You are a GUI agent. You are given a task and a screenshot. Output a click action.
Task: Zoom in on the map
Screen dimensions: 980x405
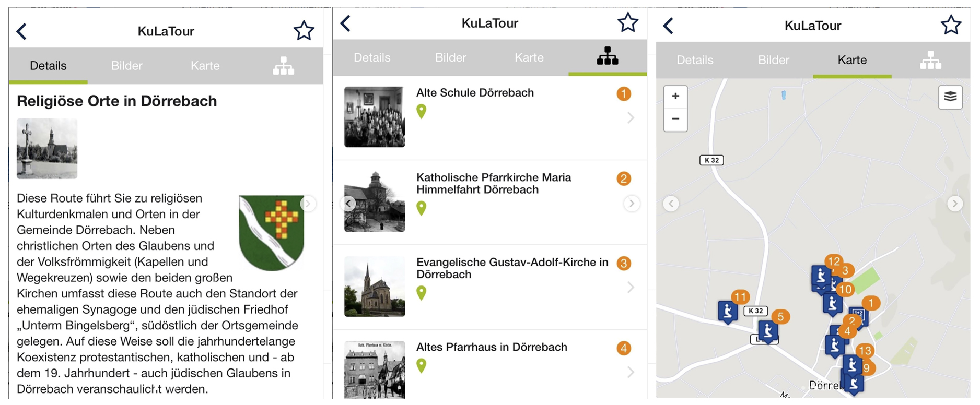click(x=675, y=96)
